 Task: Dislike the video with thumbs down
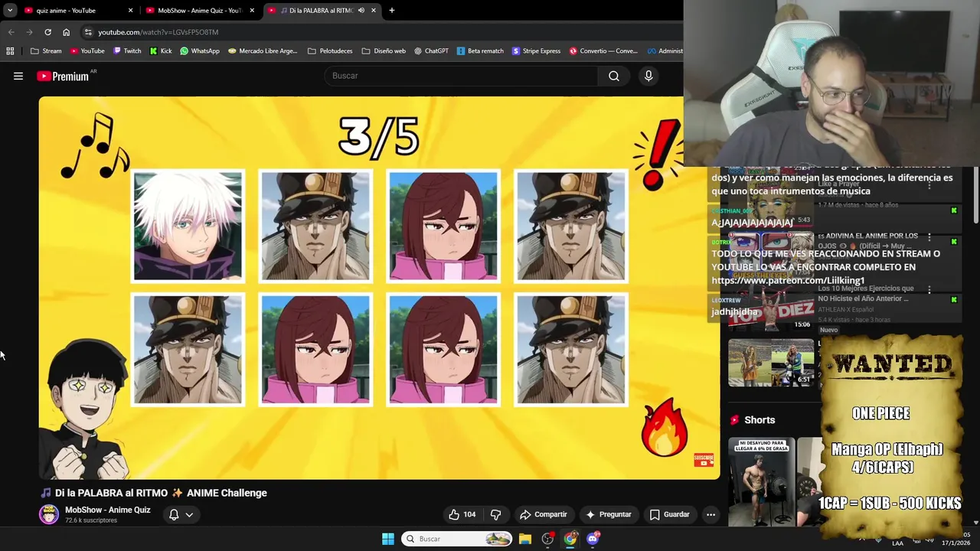tap(496, 514)
